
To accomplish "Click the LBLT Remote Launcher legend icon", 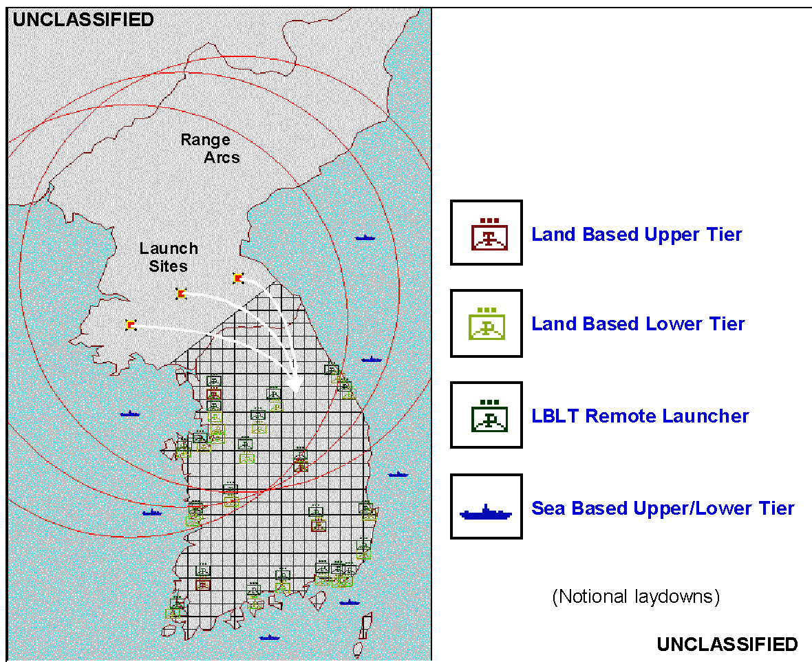I will [486, 415].
